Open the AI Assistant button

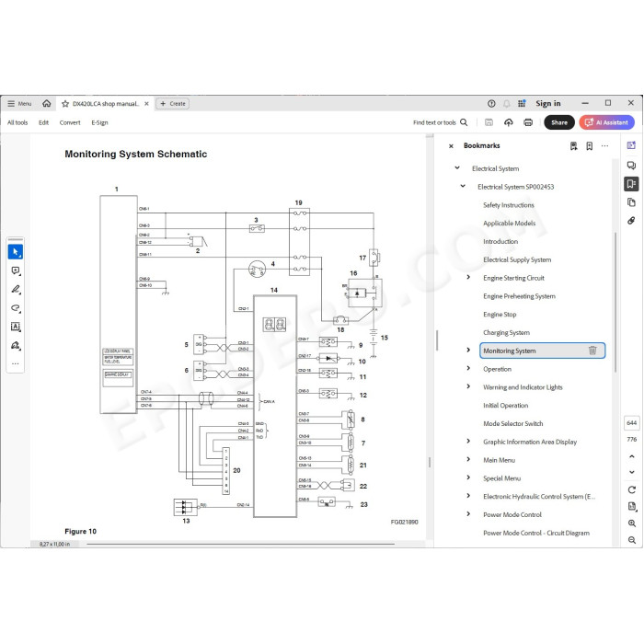pos(606,122)
